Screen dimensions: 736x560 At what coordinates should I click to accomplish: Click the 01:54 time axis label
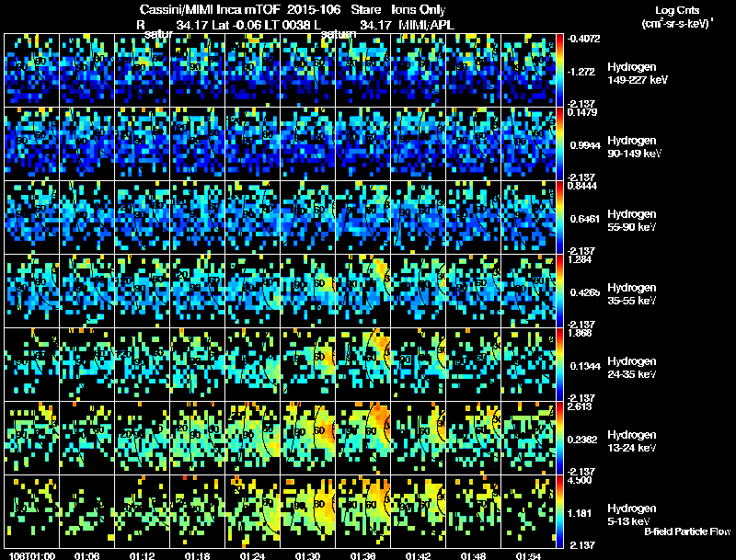[528, 556]
